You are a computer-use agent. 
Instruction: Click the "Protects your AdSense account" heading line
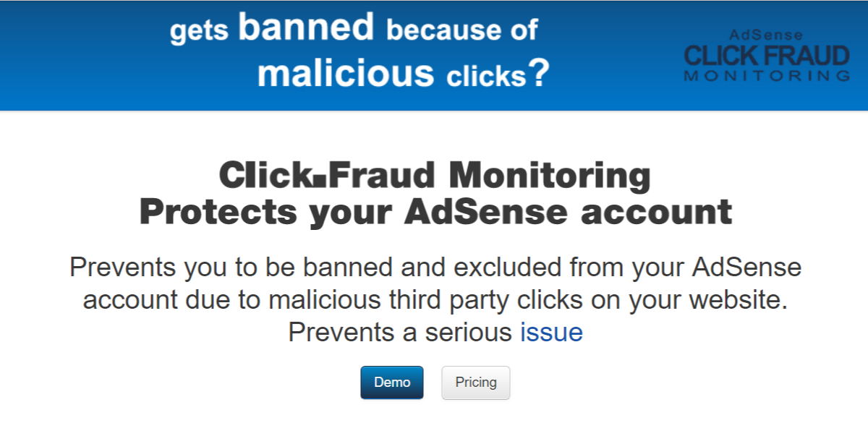click(x=435, y=212)
